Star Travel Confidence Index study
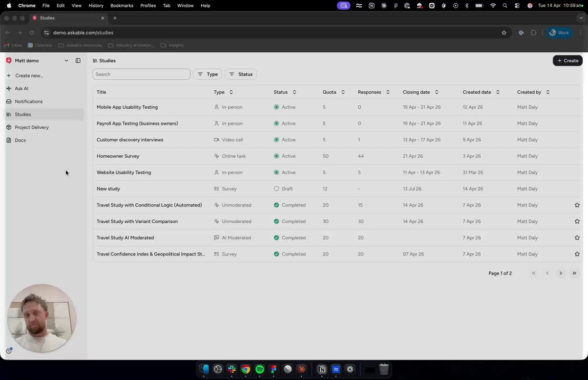This screenshot has width=588, height=380. (577, 254)
